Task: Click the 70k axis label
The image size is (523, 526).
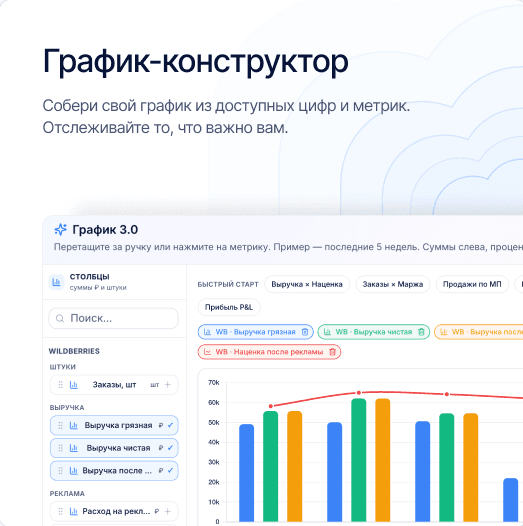Action: (x=214, y=382)
